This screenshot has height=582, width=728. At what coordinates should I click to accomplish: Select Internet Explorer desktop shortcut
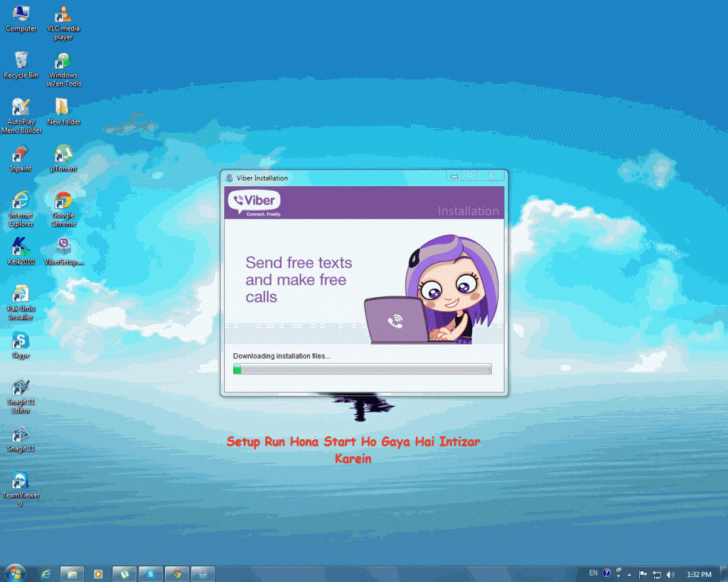[x=21, y=210]
